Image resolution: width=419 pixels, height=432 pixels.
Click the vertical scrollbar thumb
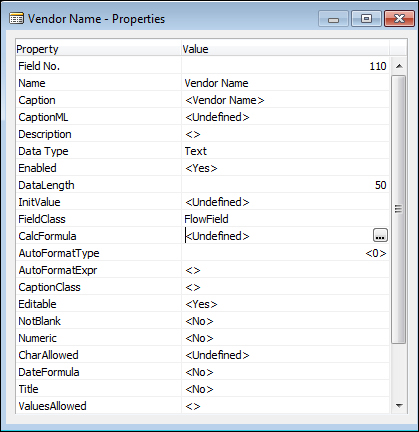tap(399, 209)
